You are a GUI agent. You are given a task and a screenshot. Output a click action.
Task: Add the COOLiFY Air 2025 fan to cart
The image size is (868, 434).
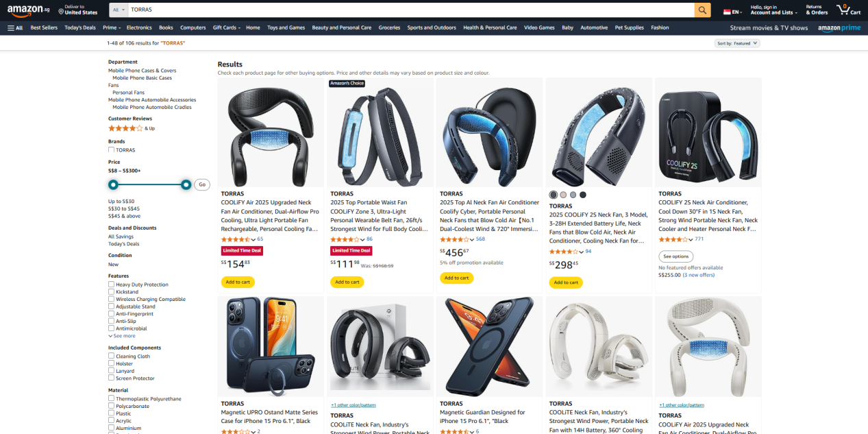tap(238, 282)
